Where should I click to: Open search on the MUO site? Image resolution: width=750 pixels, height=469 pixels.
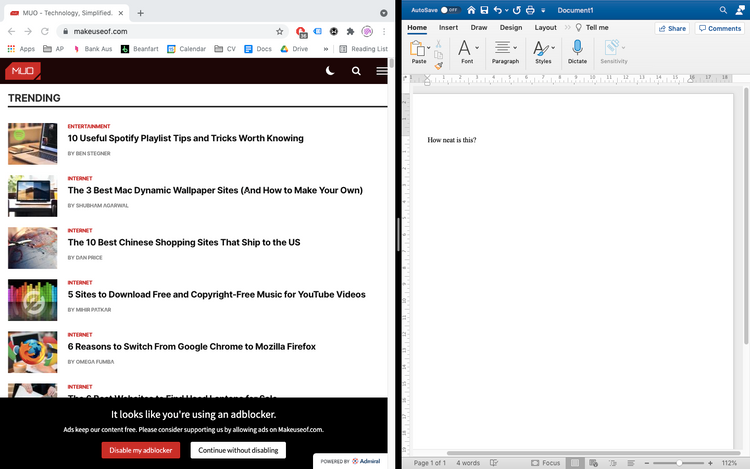coord(356,71)
